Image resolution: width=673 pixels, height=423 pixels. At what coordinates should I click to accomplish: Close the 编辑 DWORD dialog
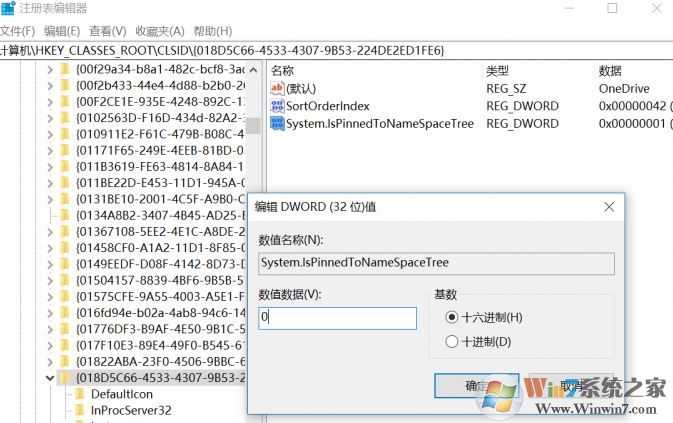pyautogui.click(x=609, y=207)
